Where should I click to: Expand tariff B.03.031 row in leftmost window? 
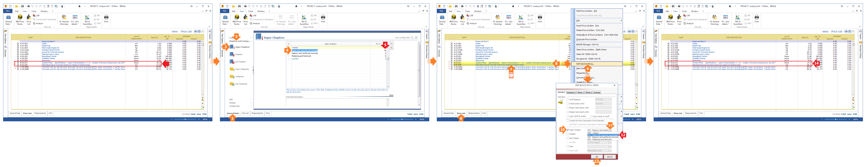pos(18,63)
